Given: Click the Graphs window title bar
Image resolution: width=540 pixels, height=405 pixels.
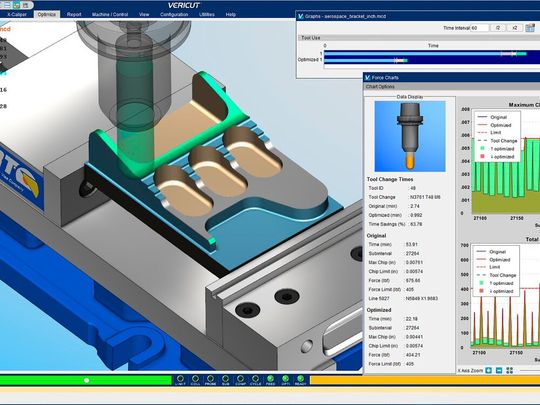Looking at the screenshot, I should [x=418, y=16].
